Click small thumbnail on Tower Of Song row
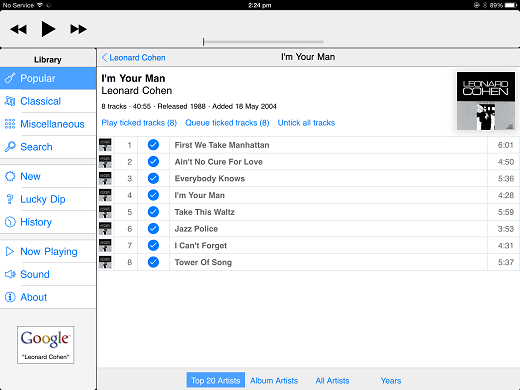The height and width of the screenshot is (390, 520). [x=105, y=262]
